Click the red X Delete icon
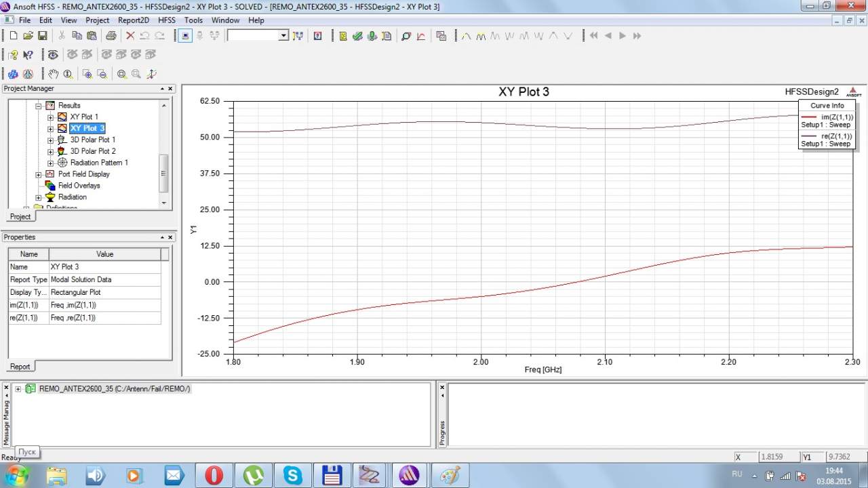The image size is (868, 488). (x=130, y=36)
